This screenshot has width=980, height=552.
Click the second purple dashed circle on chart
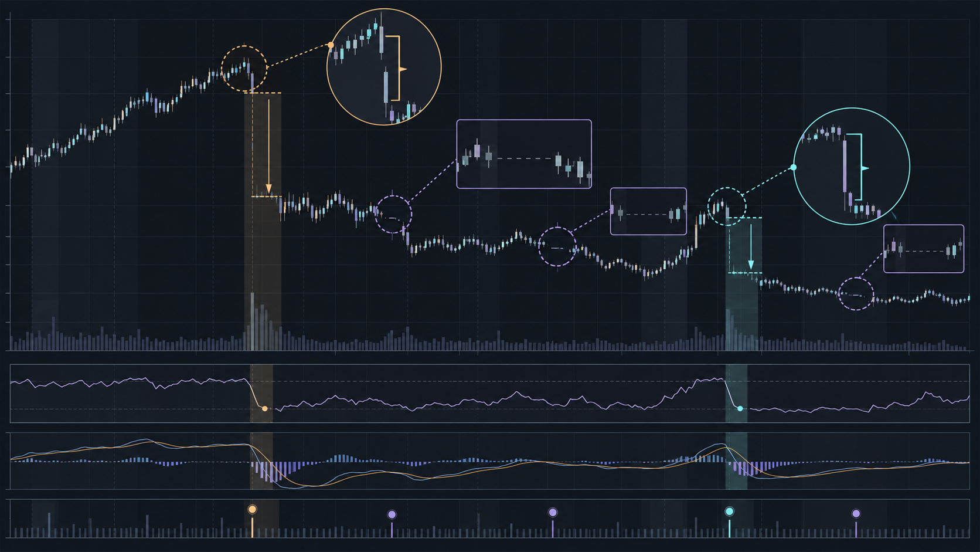coord(557,247)
